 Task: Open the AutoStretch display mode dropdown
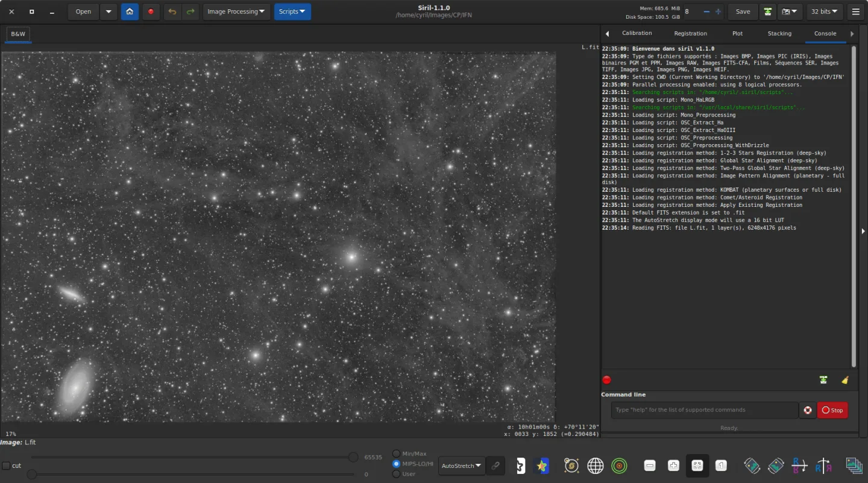462,466
